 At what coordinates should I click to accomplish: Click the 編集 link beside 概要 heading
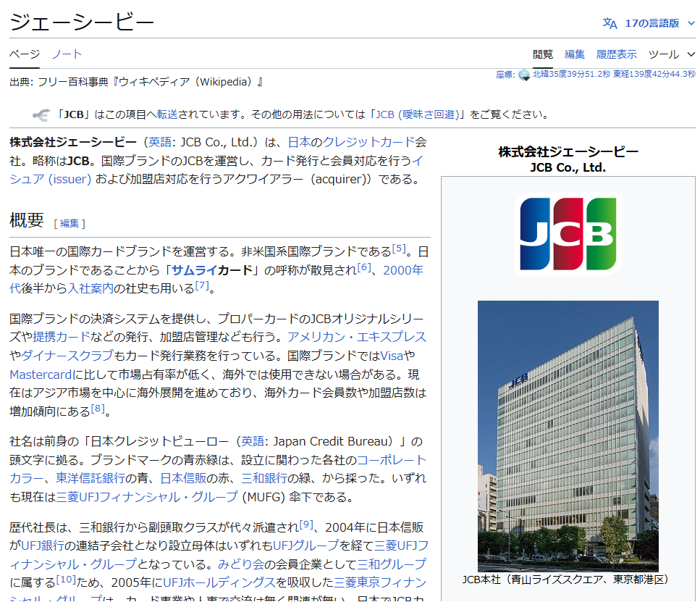click(69, 223)
